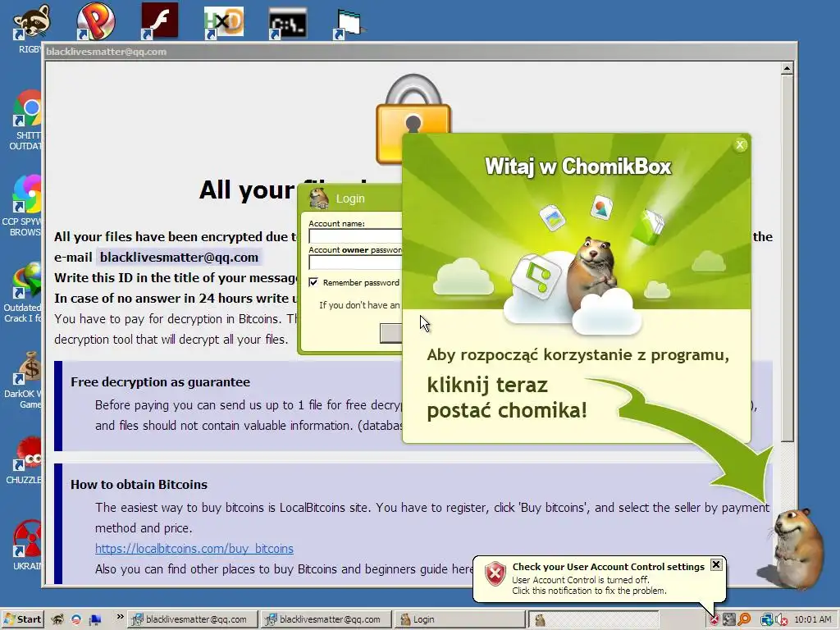
Task: Click the 'Free decryption as guarantee' heading
Action: tap(160, 382)
